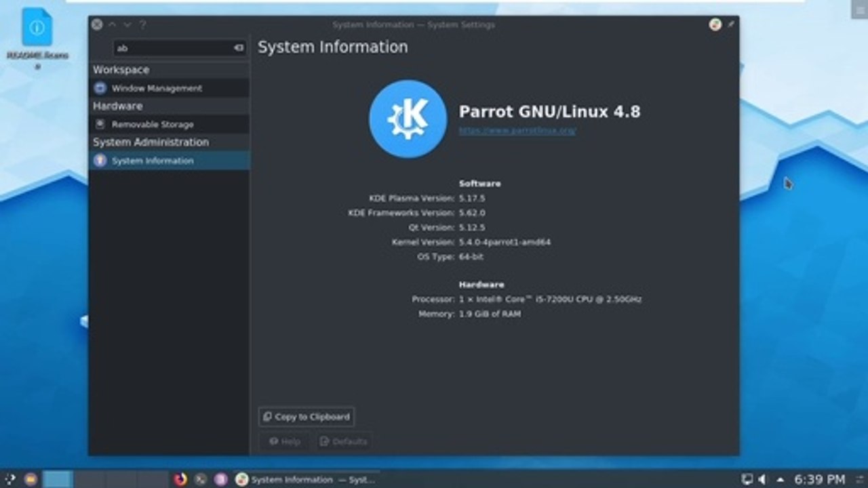This screenshot has width=868, height=488.
Task: Click the purple round icon in the taskbar
Action: click(x=220, y=479)
